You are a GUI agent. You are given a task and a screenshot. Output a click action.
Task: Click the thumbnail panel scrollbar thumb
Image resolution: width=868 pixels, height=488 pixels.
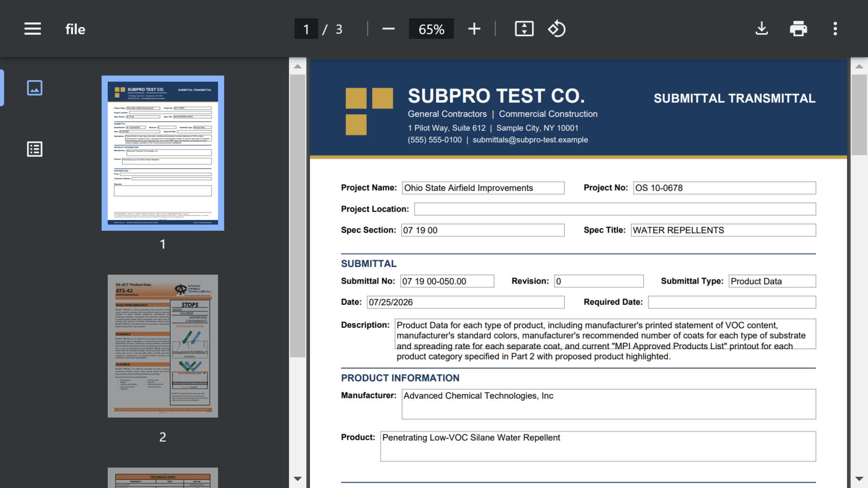point(298,216)
